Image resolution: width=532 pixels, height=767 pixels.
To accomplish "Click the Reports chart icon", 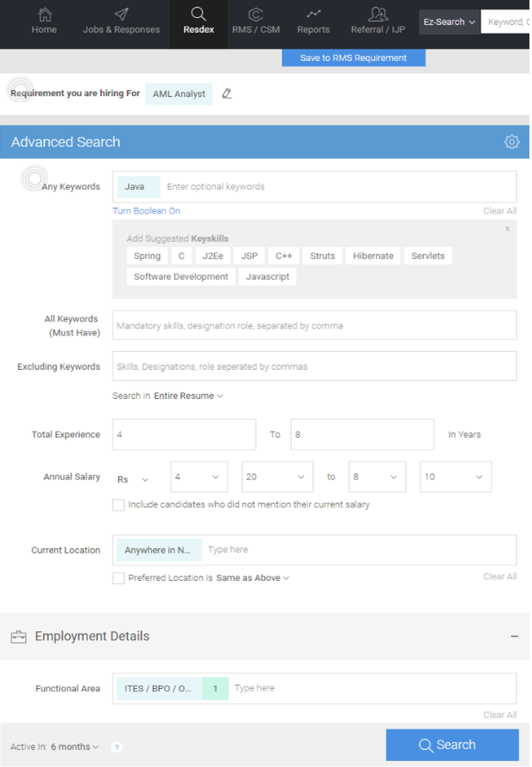I will (x=313, y=14).
